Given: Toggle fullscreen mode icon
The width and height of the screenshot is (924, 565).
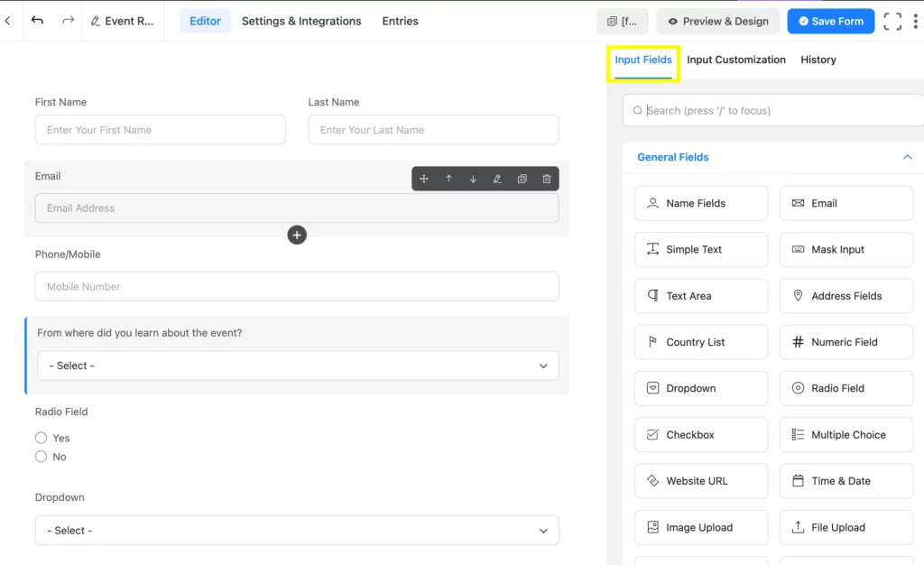Looking at the screenshot, I should (892, 22).
